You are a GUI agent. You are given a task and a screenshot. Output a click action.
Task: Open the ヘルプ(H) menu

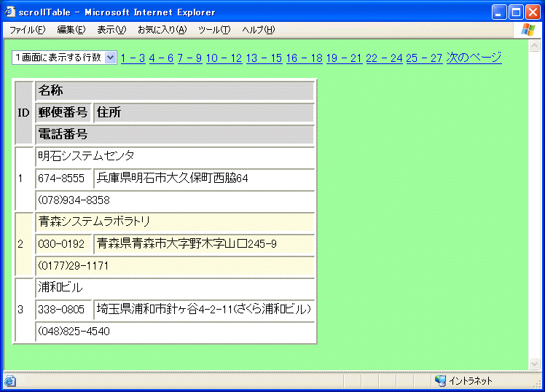point(258,30)
